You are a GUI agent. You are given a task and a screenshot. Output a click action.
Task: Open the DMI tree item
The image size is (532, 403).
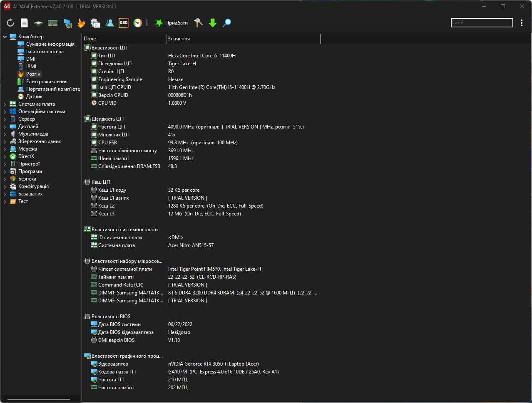[31, 59]
